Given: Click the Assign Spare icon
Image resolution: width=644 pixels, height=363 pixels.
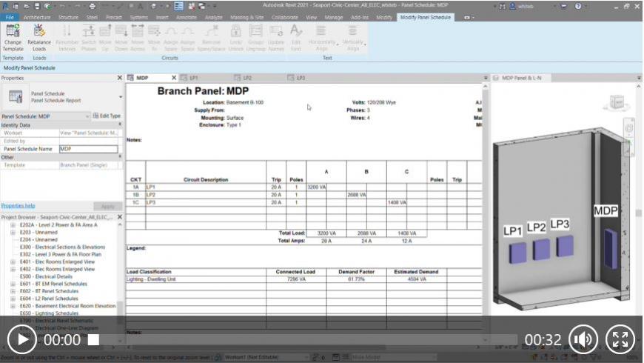Looking at the screenshot, I should 171,31.
